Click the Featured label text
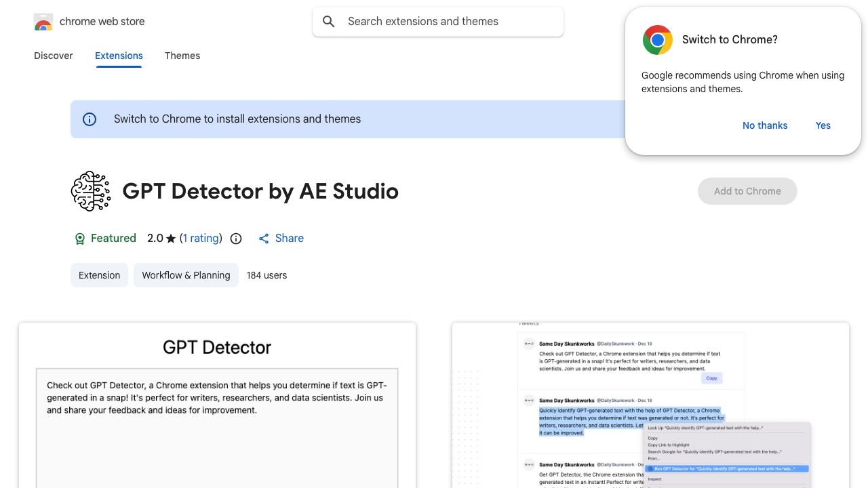This screenshot has width=868, height=488. pyautogui.click(x=113, y=239)
